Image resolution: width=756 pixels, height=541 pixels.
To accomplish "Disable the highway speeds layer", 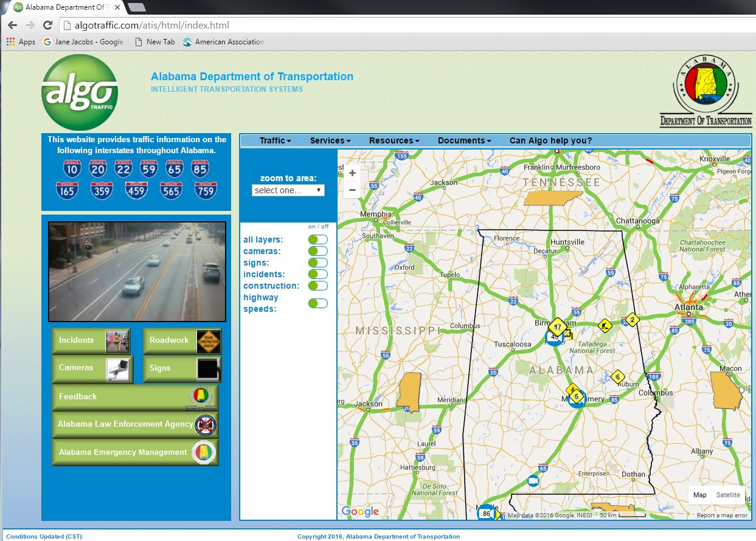I will (x=317, y=303).
